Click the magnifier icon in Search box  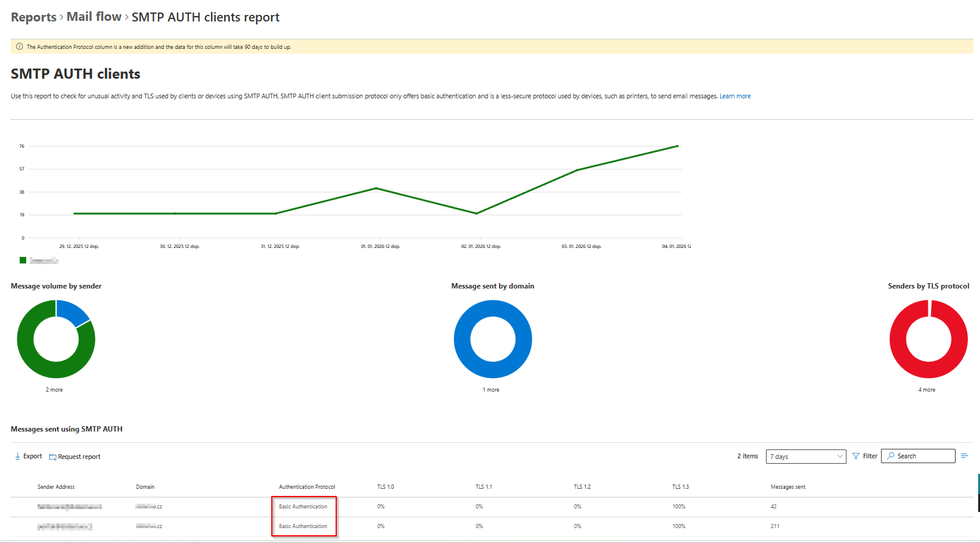(891, 457)
